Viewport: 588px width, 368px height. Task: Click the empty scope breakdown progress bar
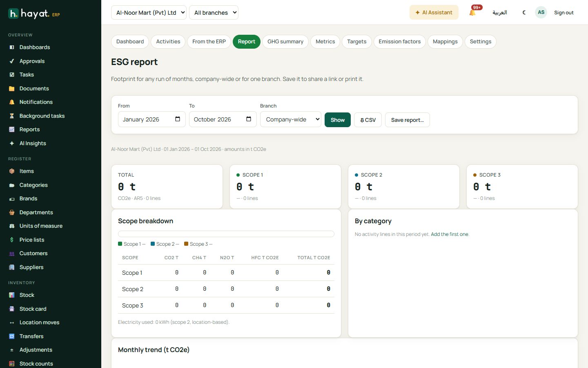coord(226,234)
